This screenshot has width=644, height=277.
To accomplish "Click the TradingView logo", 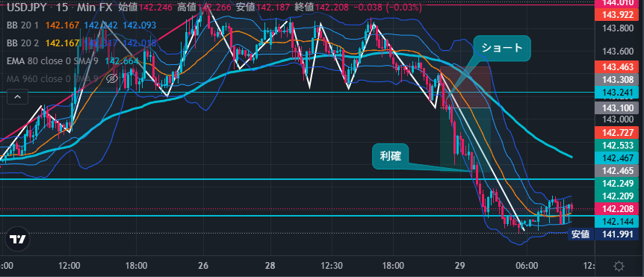I will tap(18, 239).
